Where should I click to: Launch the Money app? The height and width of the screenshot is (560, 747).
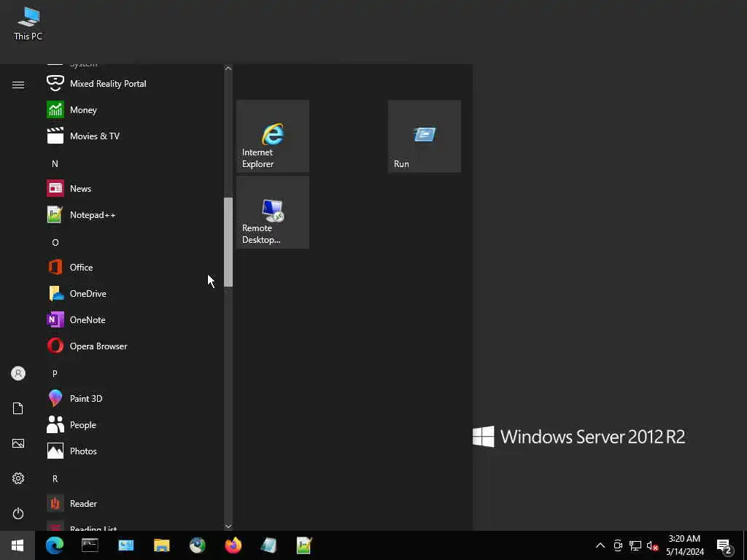tap(133, 109)
